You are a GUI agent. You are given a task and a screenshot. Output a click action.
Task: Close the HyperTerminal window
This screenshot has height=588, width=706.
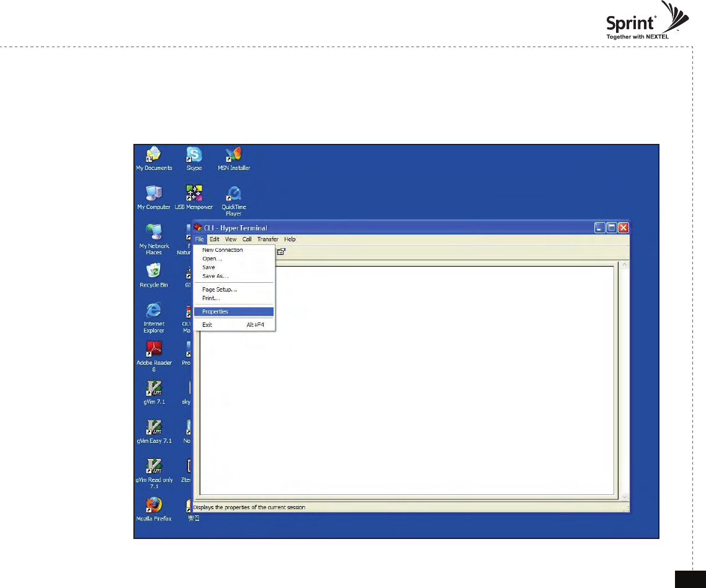point(623,228)
